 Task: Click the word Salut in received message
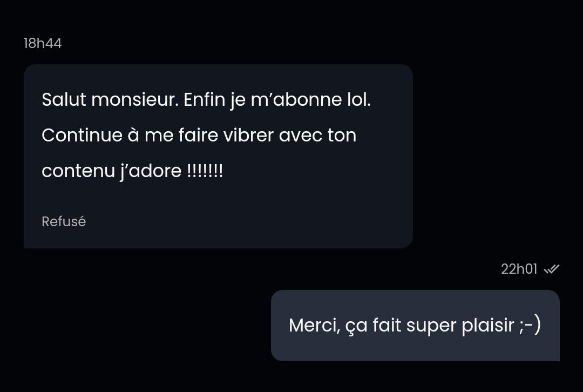tap(64, 100)
